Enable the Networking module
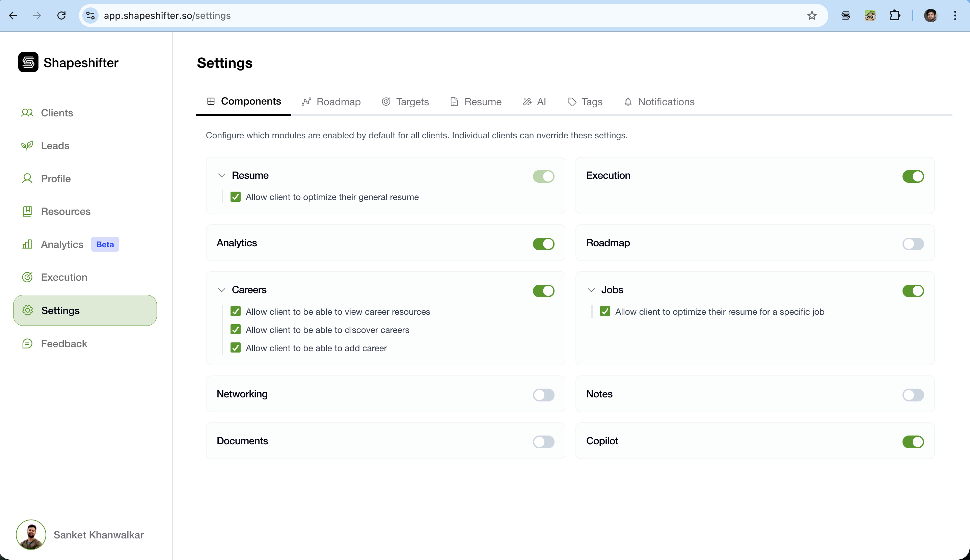 [x=543, y=395]
